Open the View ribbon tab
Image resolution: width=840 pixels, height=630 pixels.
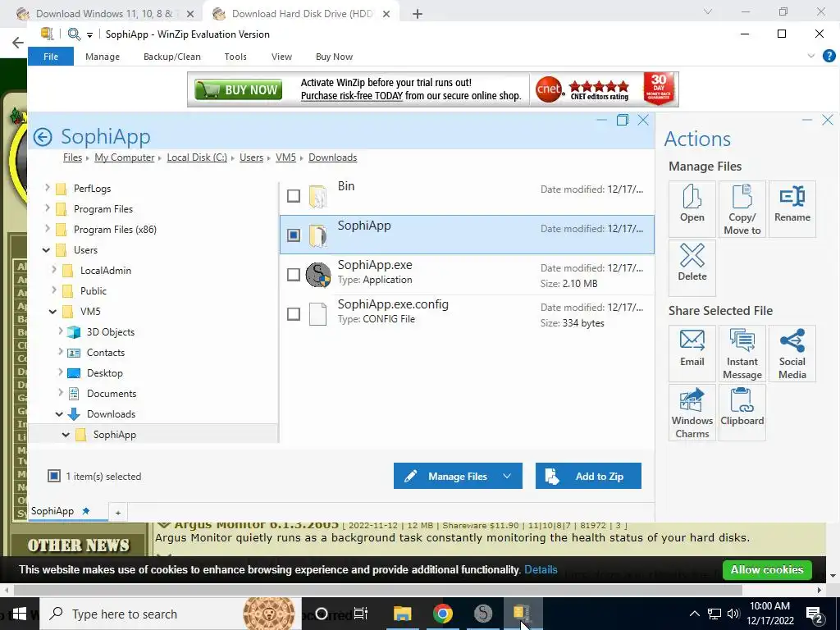point(282,57)
